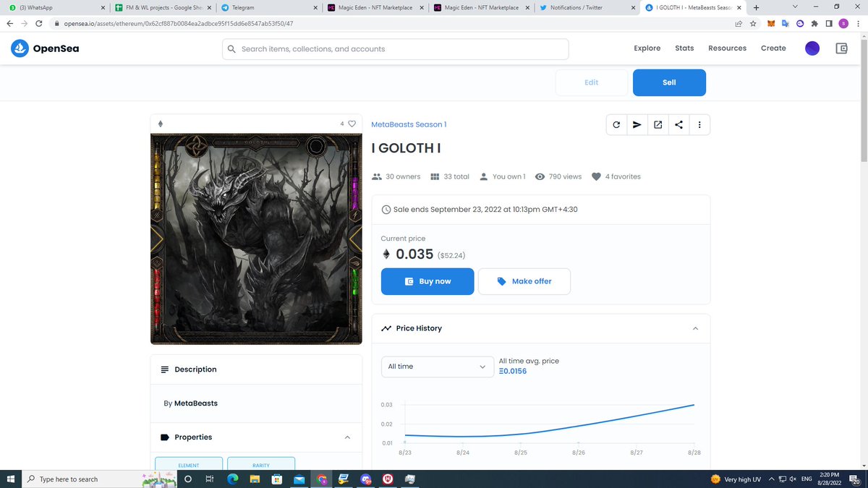Open the tab search chevron in Chrome
The image size is (868, 488).
pos(795,7)
